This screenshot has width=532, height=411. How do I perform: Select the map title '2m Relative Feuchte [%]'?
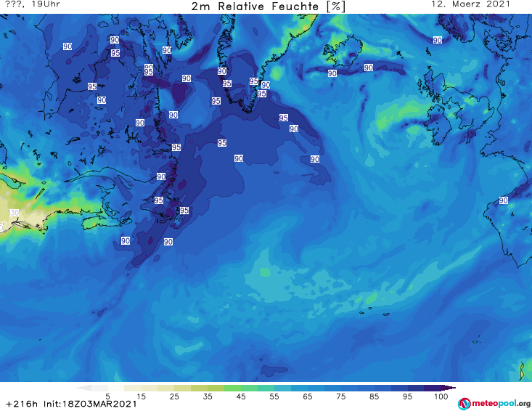coord(268,6)
